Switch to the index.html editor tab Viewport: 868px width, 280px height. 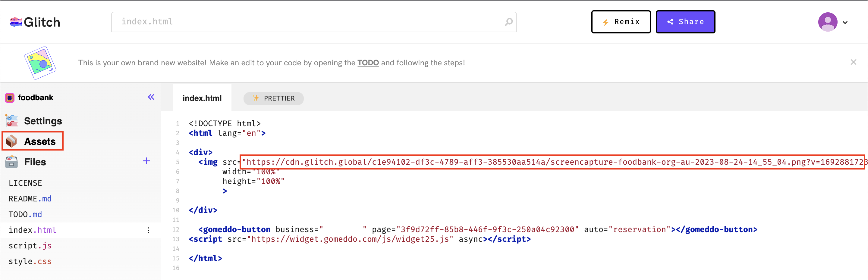pos(202,98)
